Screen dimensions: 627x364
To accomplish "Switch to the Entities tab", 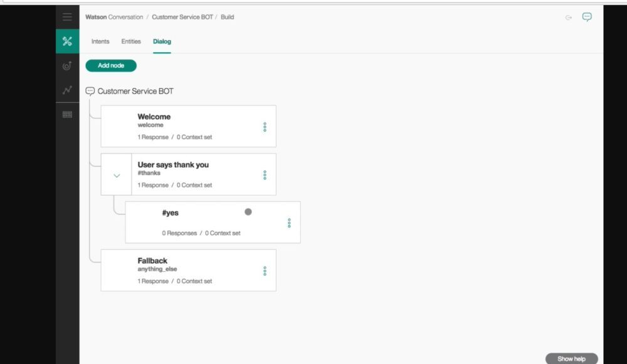I will pos(131,41).
